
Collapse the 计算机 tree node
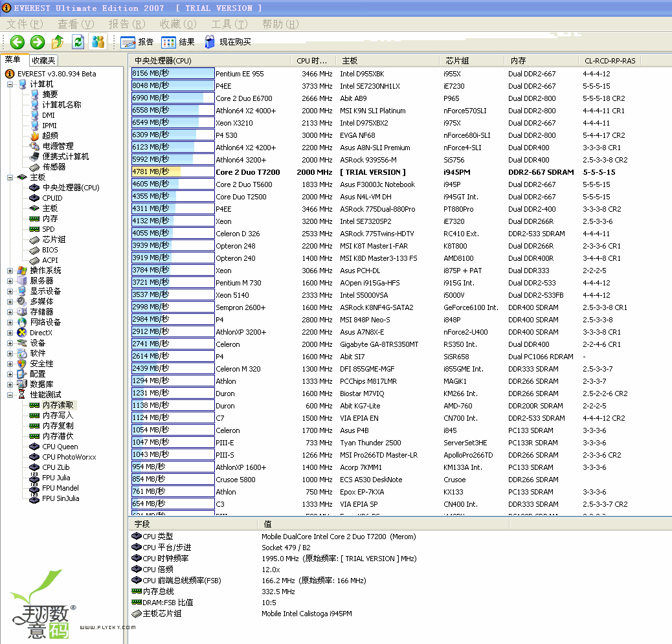coord(10,84)
